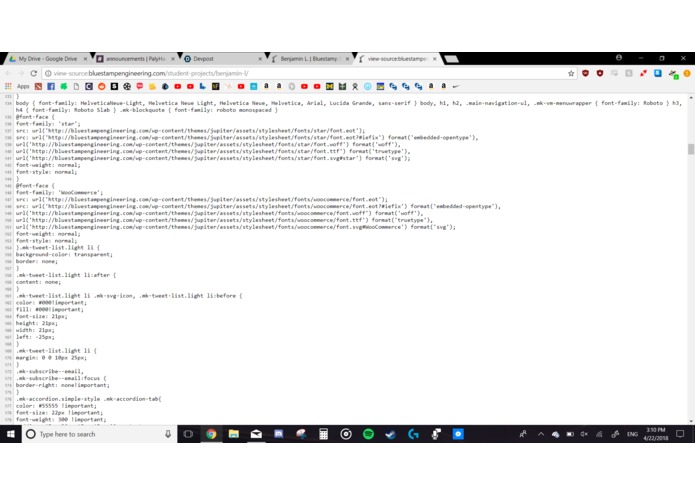Open the Chrome profile avatar button
Viewport: 695px width, 494px height.
pyautogui.click(x=619, y=58)
